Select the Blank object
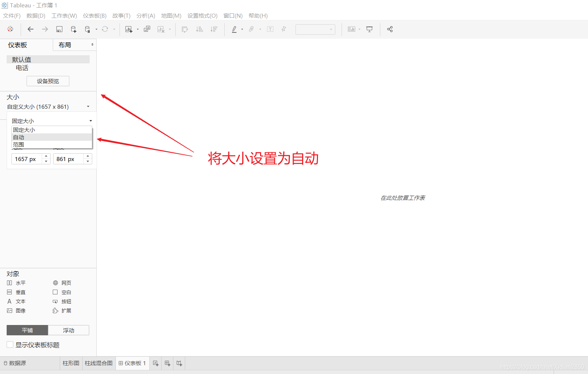This screenshot has height=374, width=588. pos(62,292)
